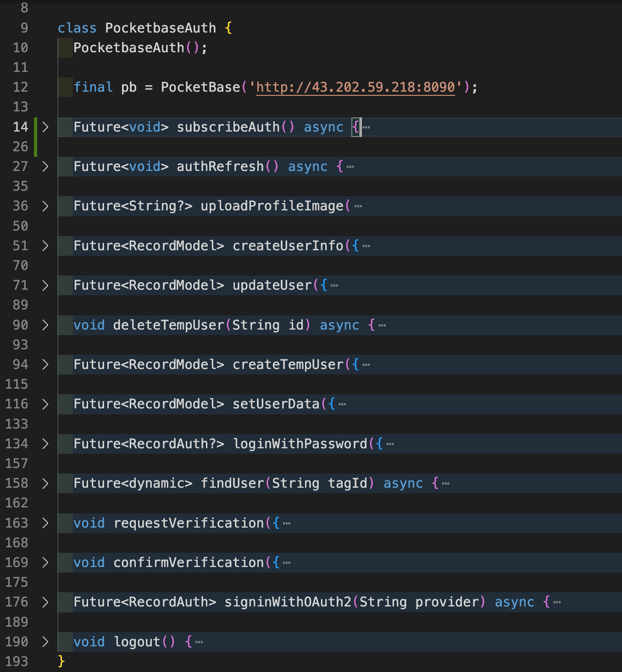Image resolution: width=622 pixels, height=672 pixels.
Task: Click the folded ellipsis after deleteTempUser
Action: tap(382, 325)
